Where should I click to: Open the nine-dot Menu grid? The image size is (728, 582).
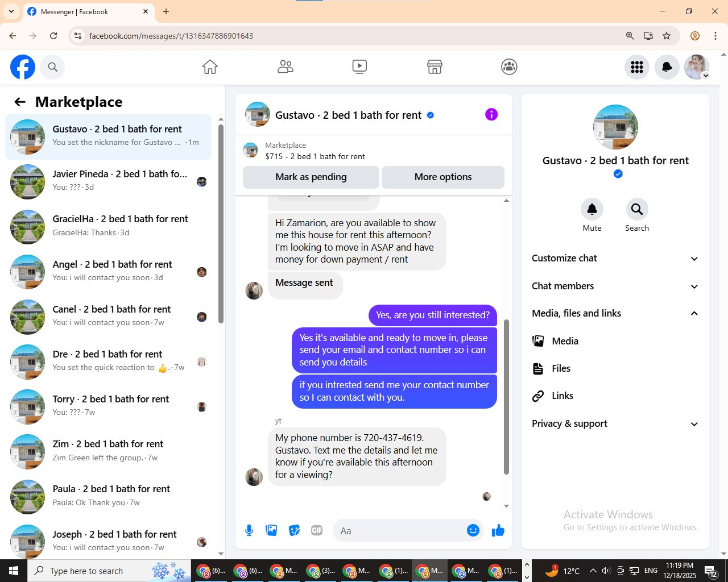pos(637,67)
